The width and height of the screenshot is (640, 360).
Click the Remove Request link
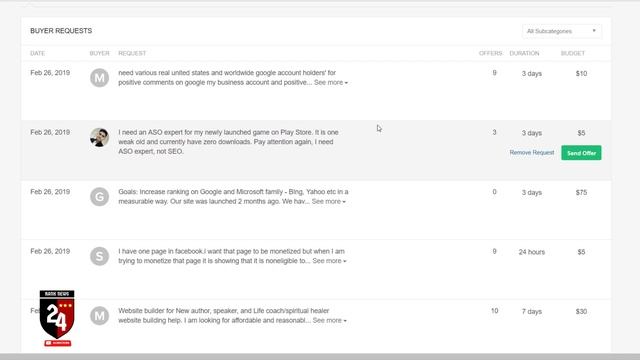coord(532,153)
